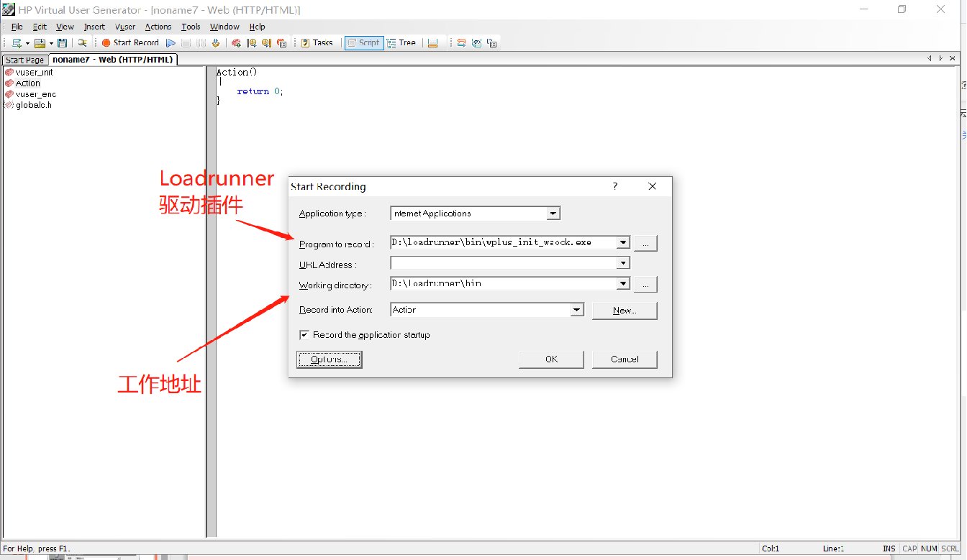
Task: Click the magnifier Find icon in the toolbar
Action: [x=82, y=43]
